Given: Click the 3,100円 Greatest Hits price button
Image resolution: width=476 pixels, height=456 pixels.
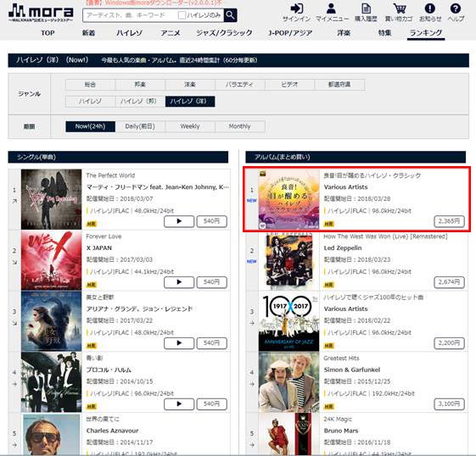Looking at the screenshot, I should coord(450,404).
